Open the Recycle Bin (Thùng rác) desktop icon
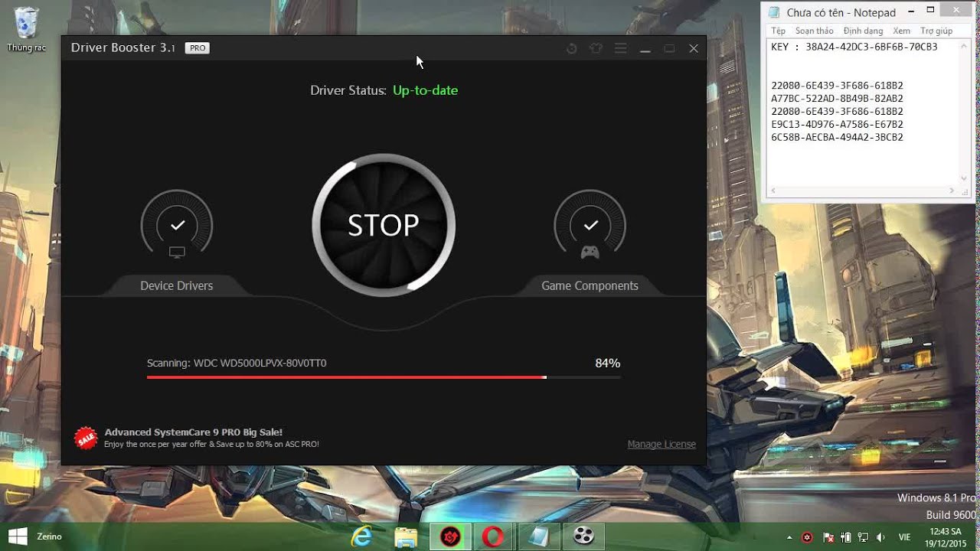The width and height of the screenshot is (980, 551). pyautogui.click(x=27, y=30)
